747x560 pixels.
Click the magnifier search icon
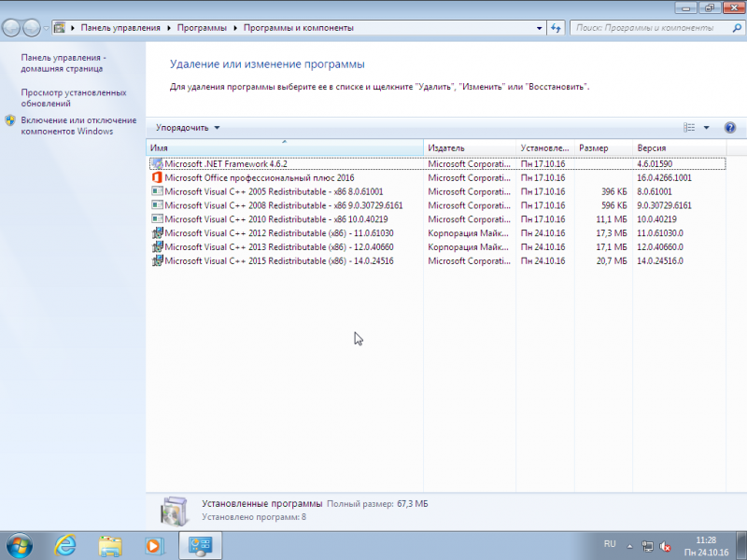point(737,28)
